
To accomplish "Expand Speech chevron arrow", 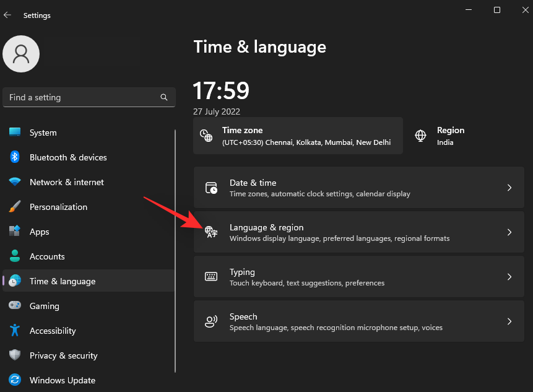I will (509, 321).
